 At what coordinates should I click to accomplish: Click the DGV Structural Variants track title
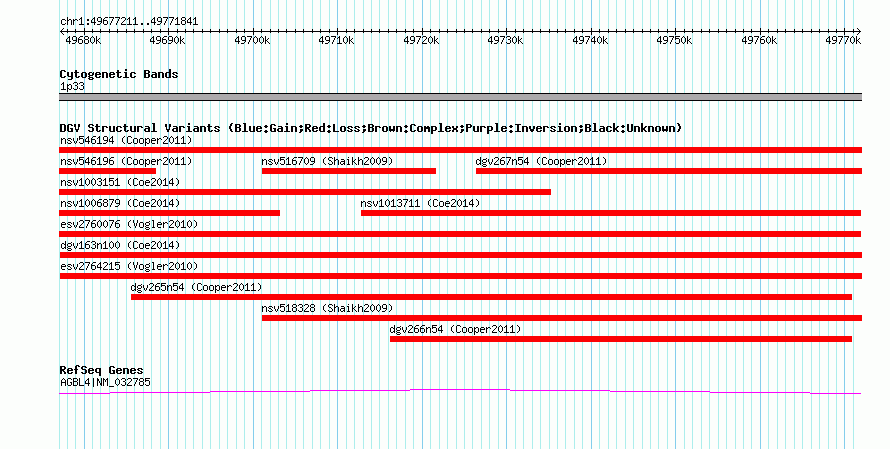point(370,128)
